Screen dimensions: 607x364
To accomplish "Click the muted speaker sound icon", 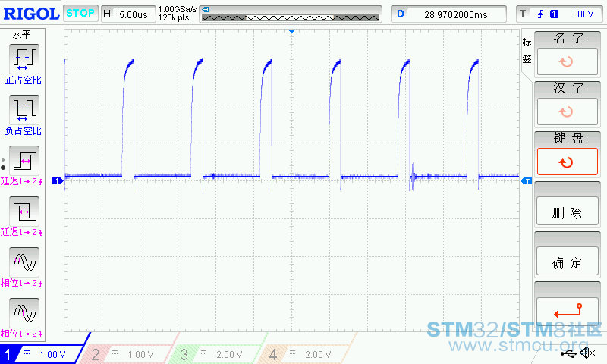I will [x=587, y=353].
